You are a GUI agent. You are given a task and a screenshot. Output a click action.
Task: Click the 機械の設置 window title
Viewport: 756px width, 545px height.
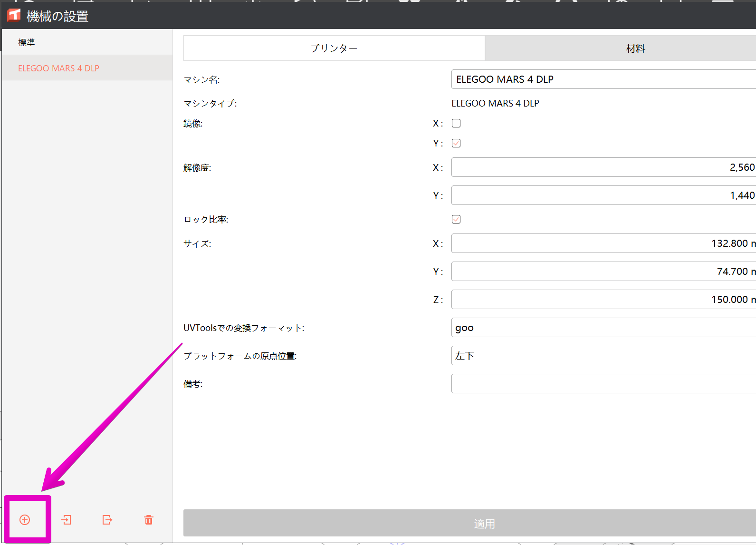(57, 16)
